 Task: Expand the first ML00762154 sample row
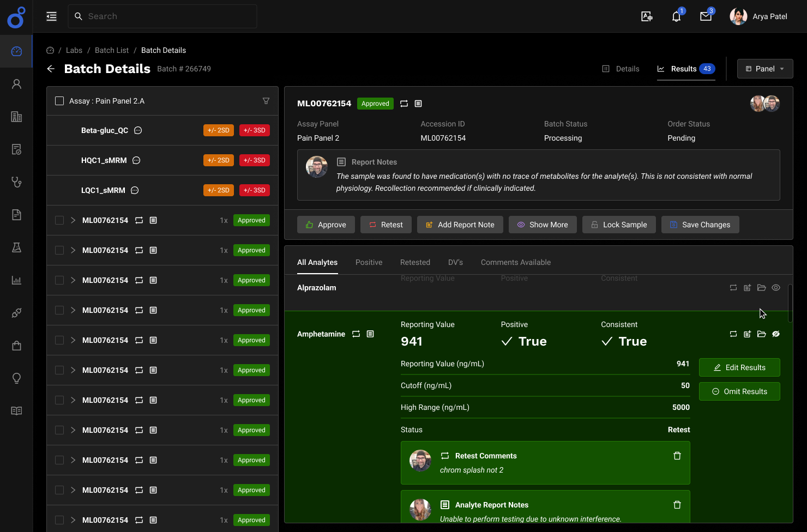[73, 220]
